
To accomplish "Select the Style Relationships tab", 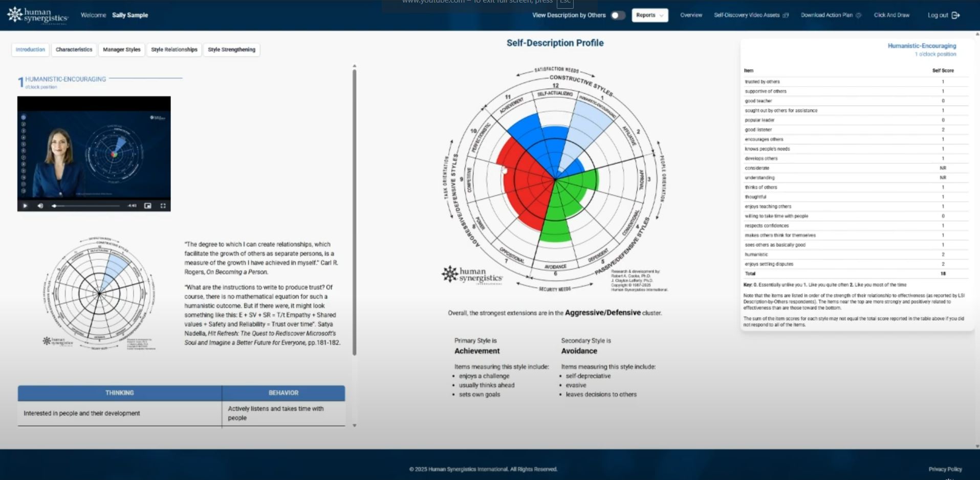I will [174, 50].
